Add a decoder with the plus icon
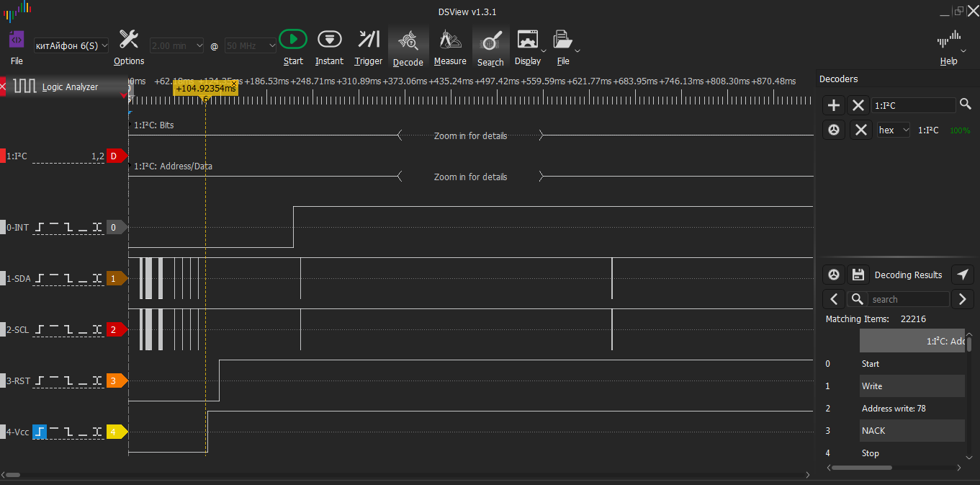 [x=834, y=106]
